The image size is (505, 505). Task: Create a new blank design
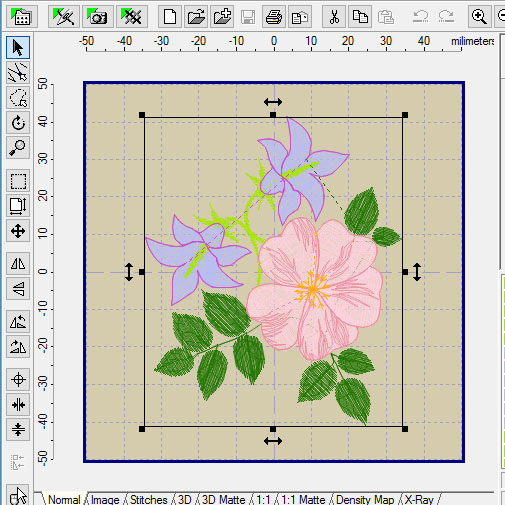(170, 16)
